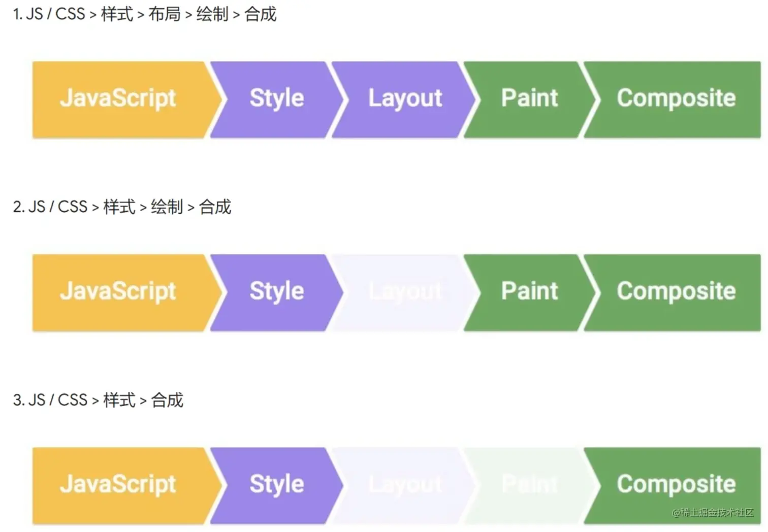Select heading 1 JS/CSS 样式 布局 绘制 合成

point(145,14)
